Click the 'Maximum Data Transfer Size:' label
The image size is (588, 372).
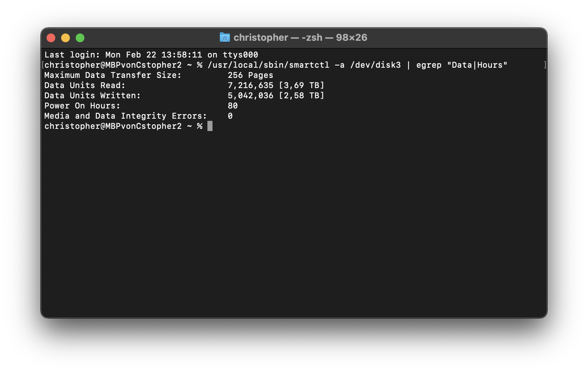coord(113,75)
